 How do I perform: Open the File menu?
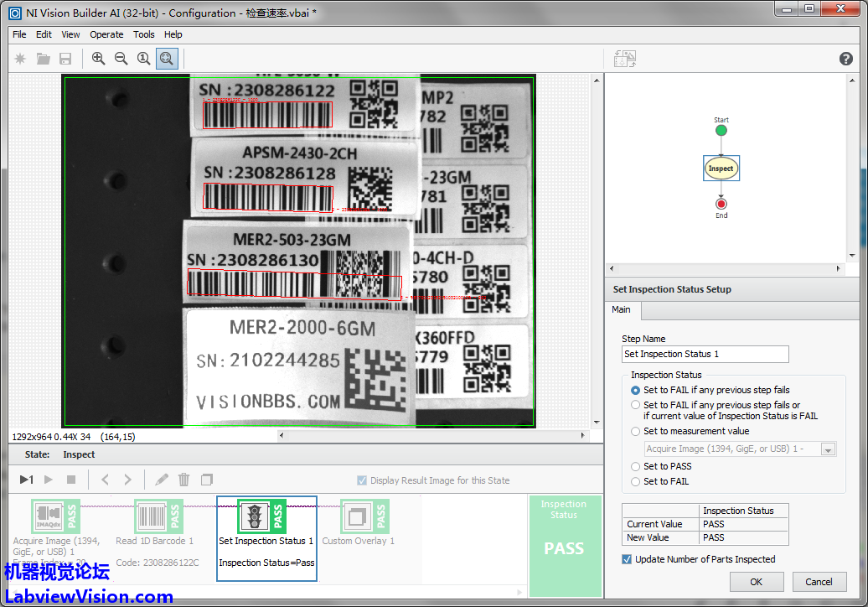pos(19,34)
